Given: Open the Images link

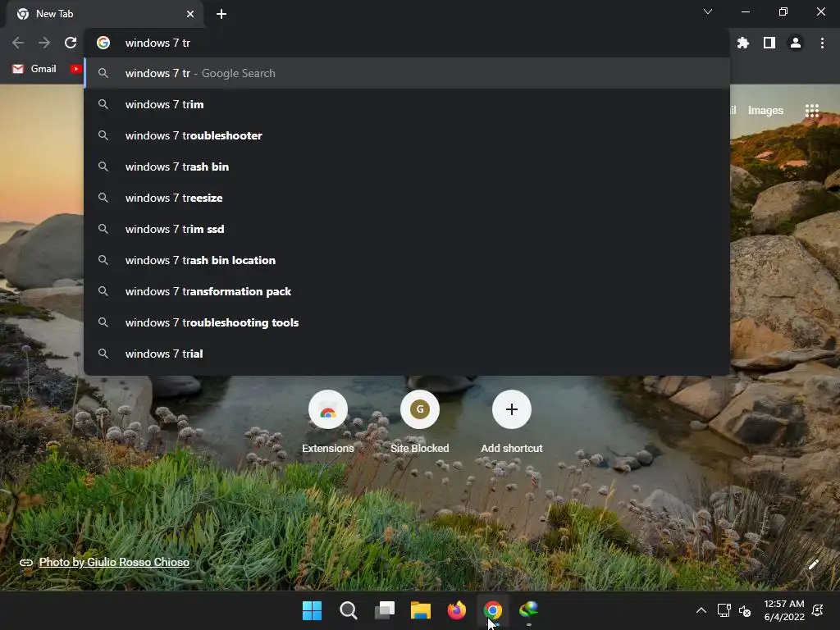Looking at the screenshot, I should click(765, 111).
